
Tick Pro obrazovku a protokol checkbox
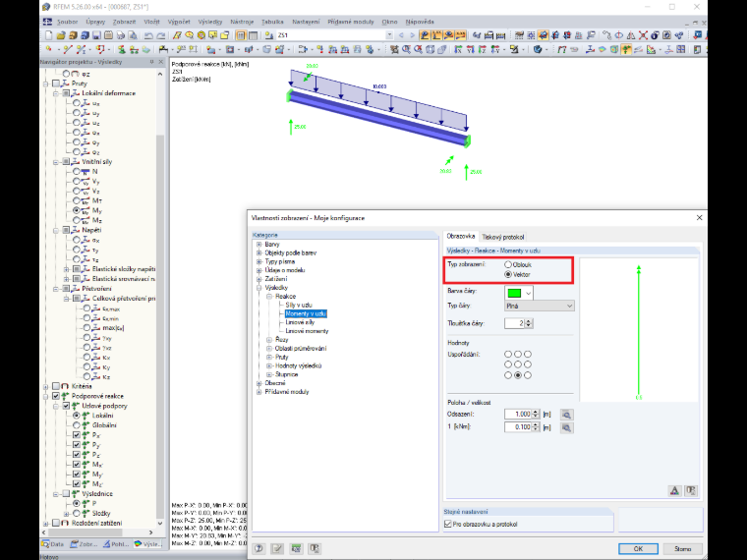[x=448, y=524]
